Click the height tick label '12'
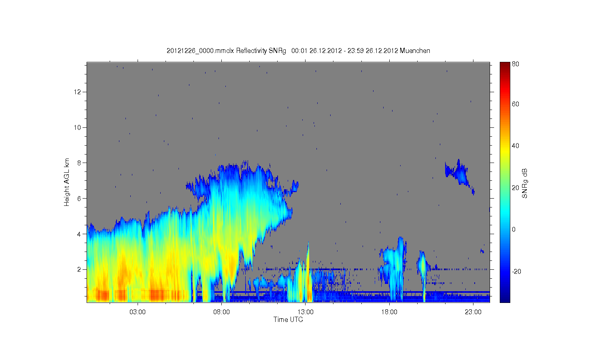This screenshot has height=364, width=607. point(78,92)
